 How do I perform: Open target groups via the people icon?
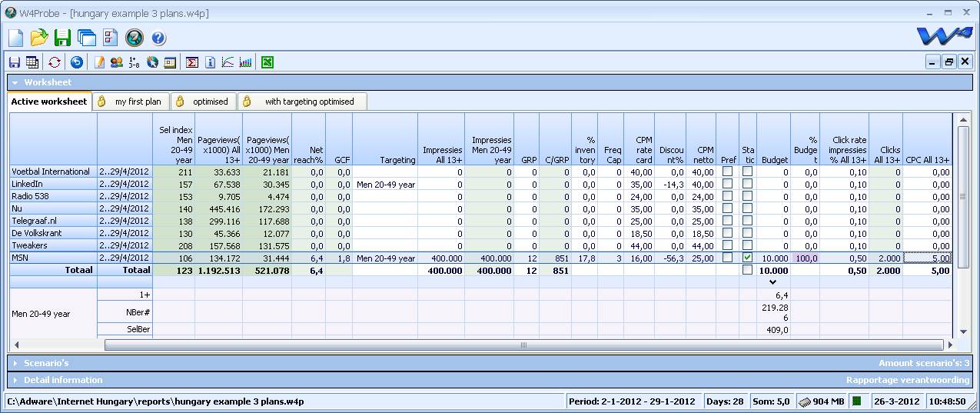pyautogui.click(x=117, y=62)
